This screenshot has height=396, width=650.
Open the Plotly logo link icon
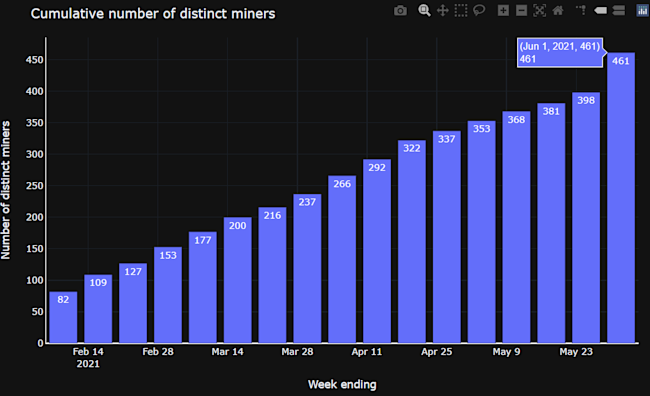[x=643, y=10]
